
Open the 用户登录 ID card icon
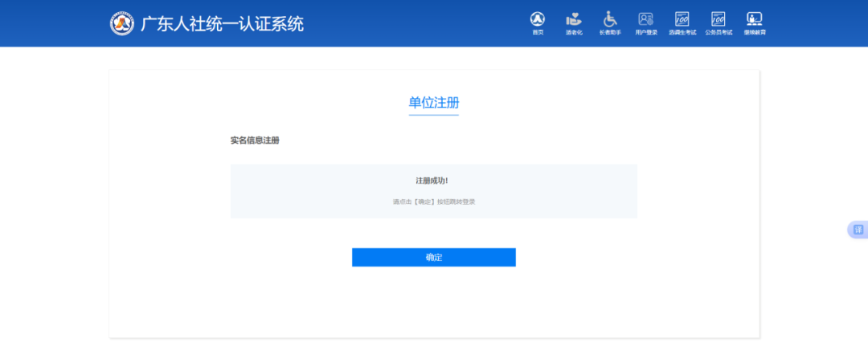point(646,18)
